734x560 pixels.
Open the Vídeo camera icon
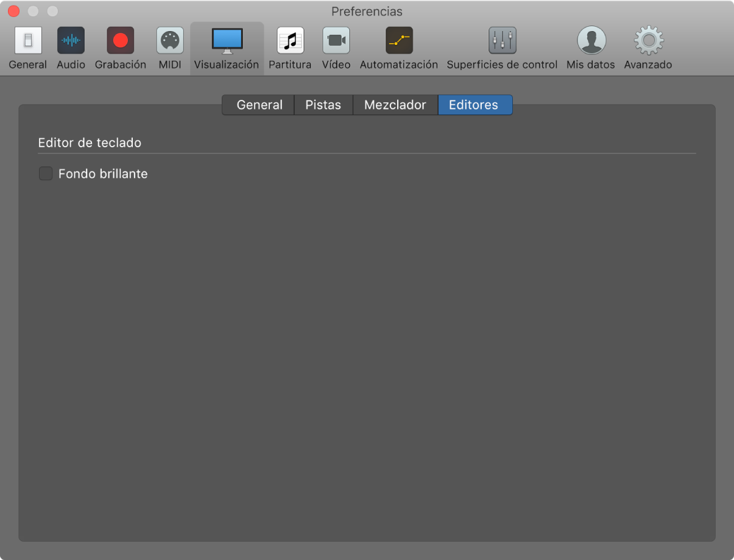click(336, 41)
